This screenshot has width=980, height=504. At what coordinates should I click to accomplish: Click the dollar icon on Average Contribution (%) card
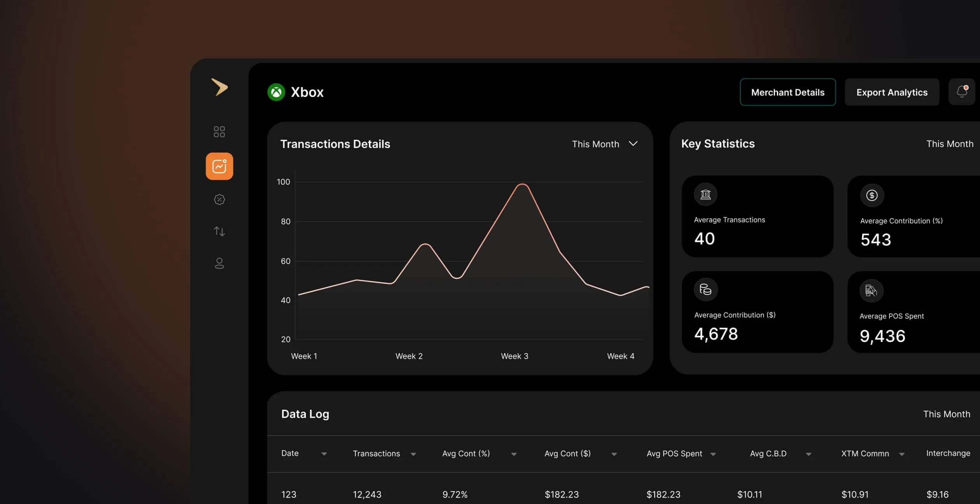872,195
